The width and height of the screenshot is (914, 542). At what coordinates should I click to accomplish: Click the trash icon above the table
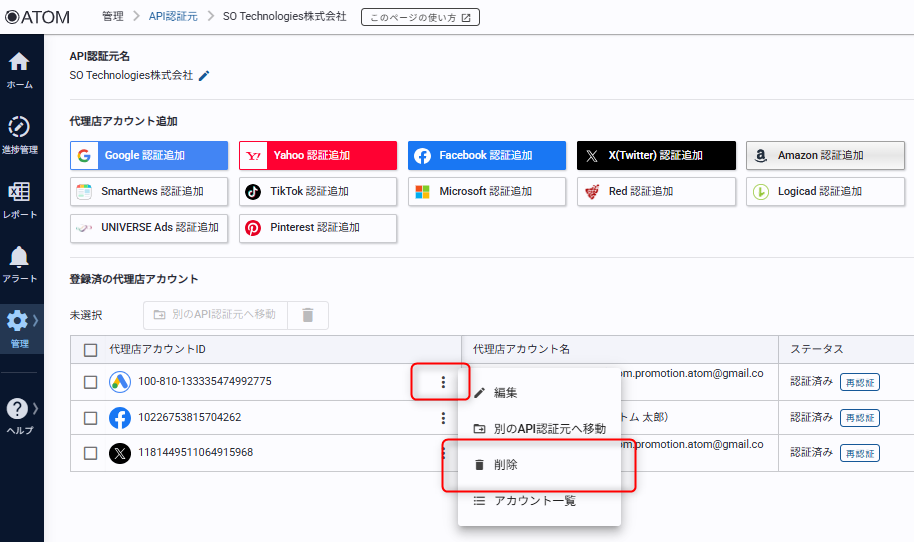coord(308,315)
